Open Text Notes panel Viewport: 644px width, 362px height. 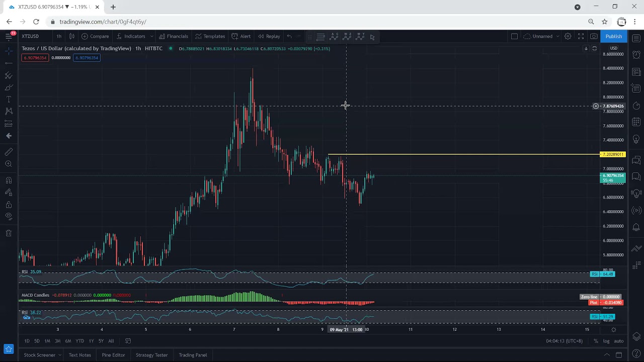click(79, 355)
